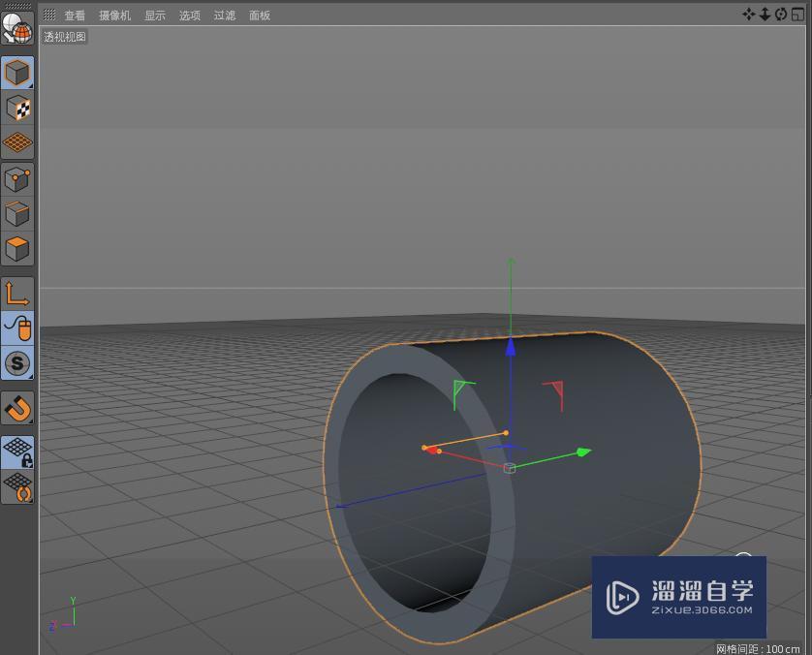Open the 面板 menu
Screen dimensions: 812x655
(260, 16)
